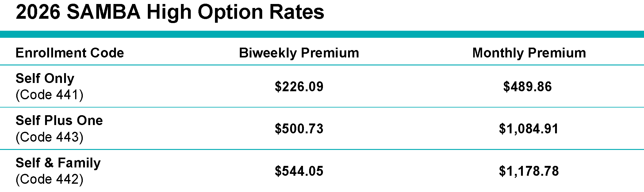Image resolution: width=644 pixels, height=192 pixels.
Task: Select the $226.09 biweekly premium
Action: coord(299,87)
